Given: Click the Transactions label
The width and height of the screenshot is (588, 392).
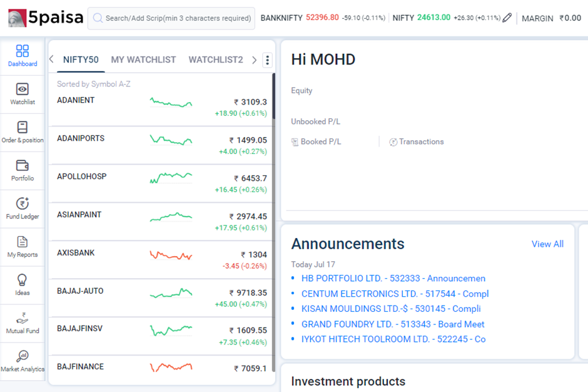Looking at the screenshot, I should click(422, 142).
